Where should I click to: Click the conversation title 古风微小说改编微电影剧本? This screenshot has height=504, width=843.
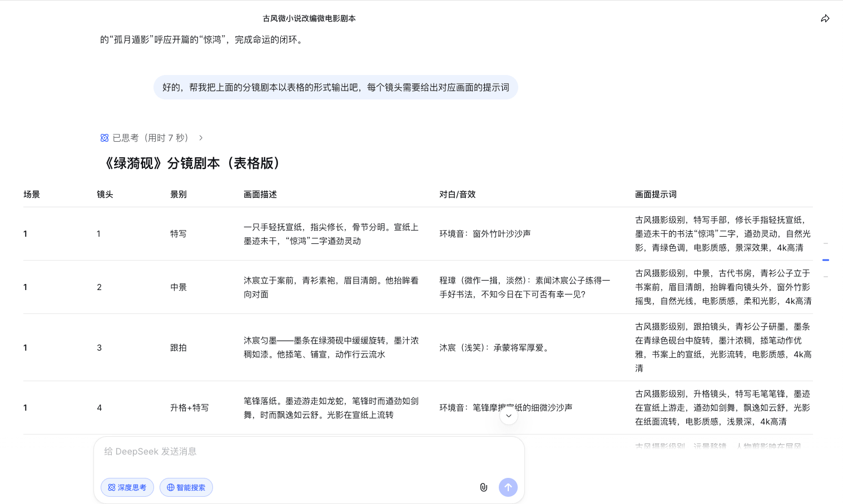coord(309,18)
